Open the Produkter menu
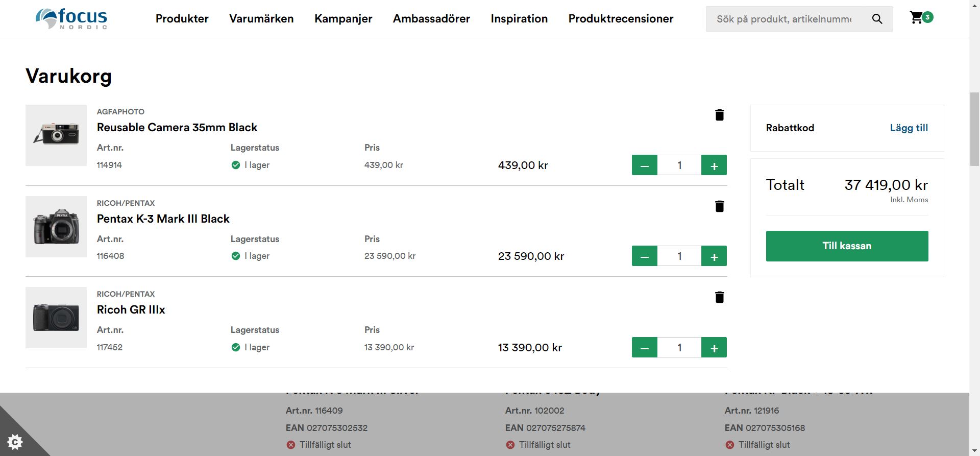The width and height of the screenshot is (980, 456). [x=182, y=19]
